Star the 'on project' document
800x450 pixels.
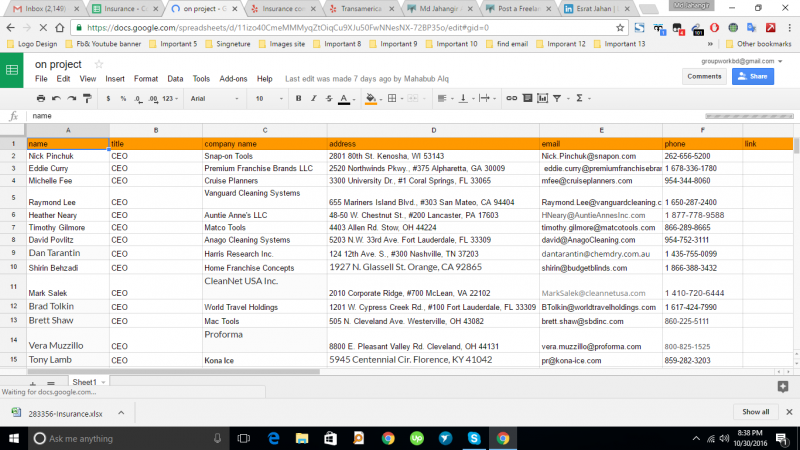(x=99, y=64)
